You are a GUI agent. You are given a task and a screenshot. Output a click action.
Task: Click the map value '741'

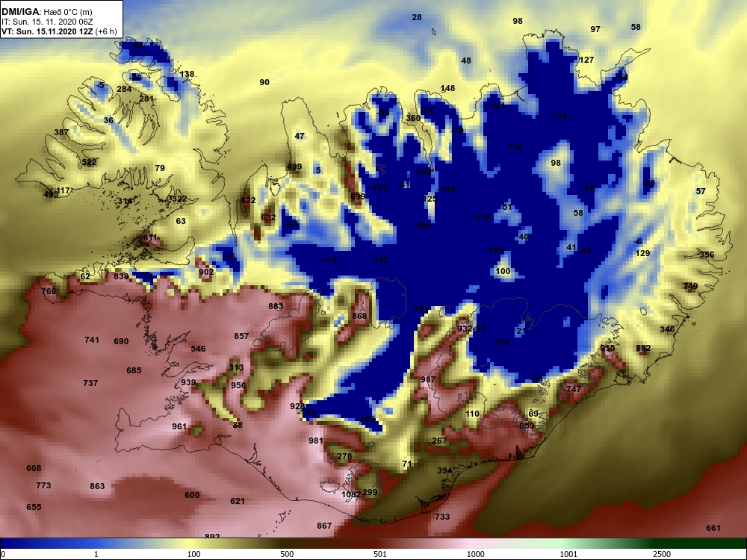coord(92,340)
